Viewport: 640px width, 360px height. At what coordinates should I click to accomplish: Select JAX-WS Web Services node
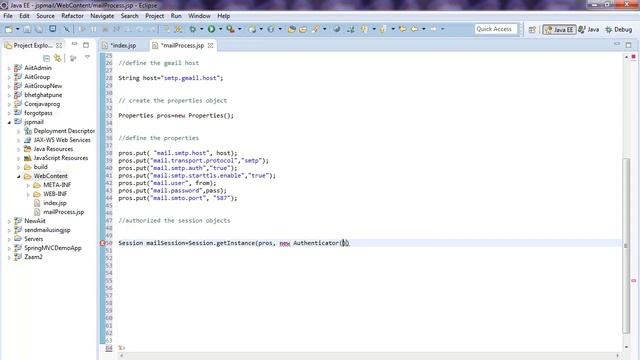(x=62, y=140)
